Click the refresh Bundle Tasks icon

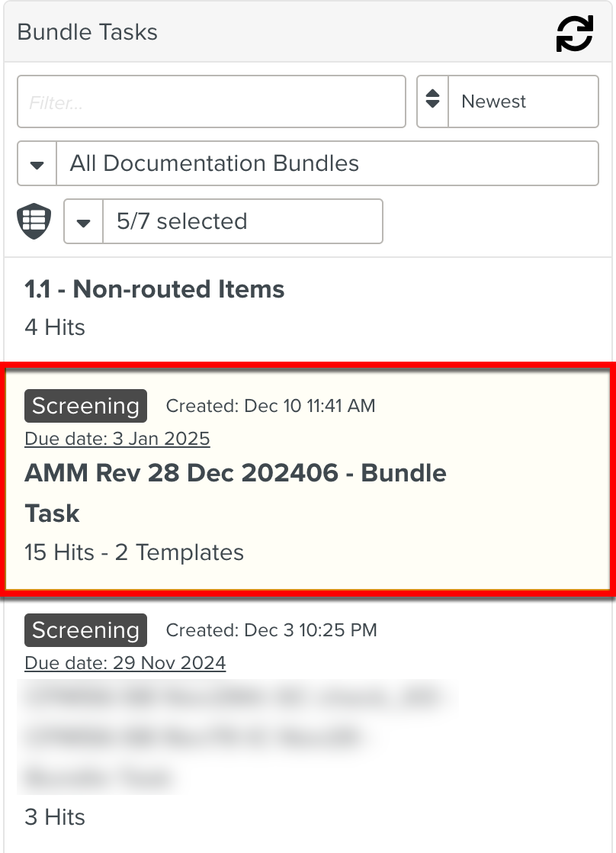tap(574, 34)
